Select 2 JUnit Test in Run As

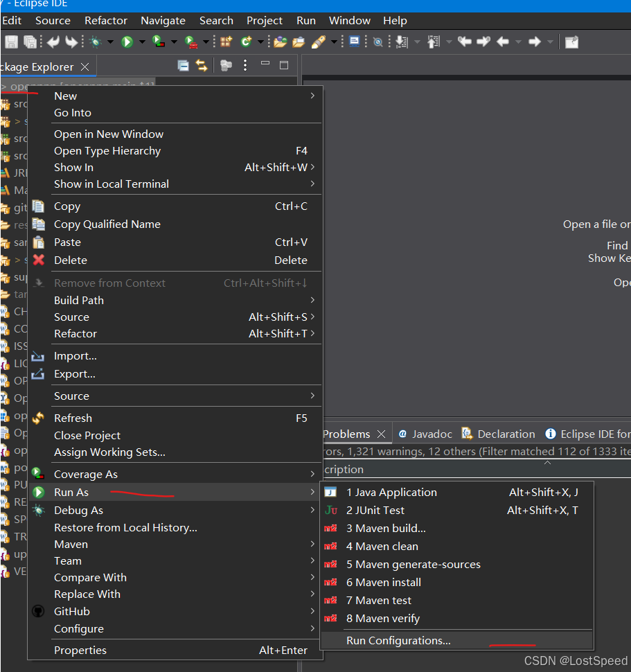pyautogui.click(x=456, y=510)
